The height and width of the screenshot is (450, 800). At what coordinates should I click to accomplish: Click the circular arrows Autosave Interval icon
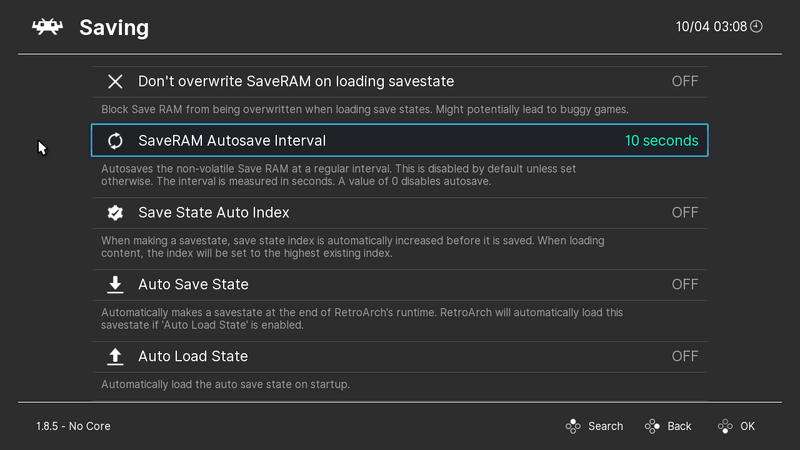[116, 141]
